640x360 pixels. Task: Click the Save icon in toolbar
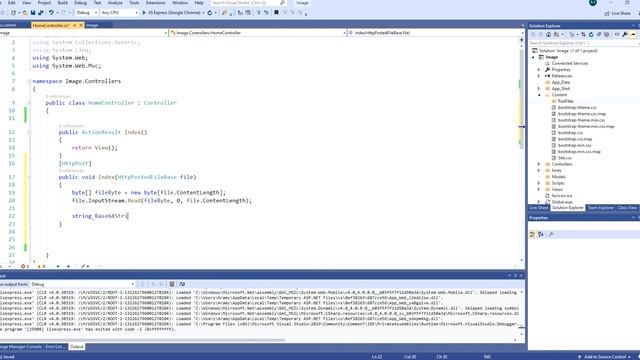click(33, 13)
